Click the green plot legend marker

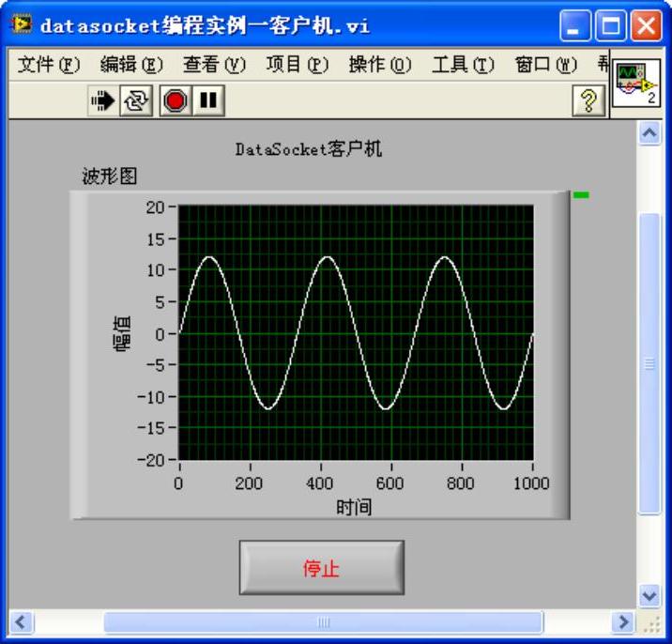click(x=581, y=195)
